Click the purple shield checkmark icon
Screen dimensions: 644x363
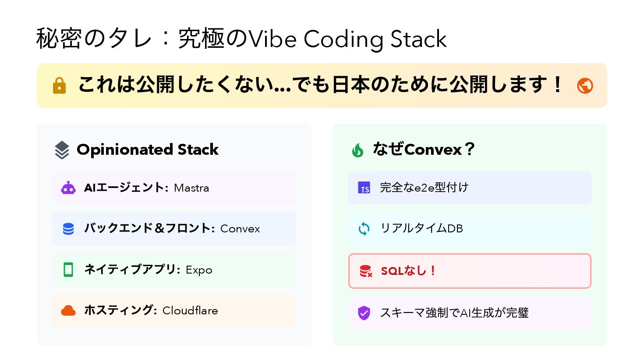coord(364,313)
